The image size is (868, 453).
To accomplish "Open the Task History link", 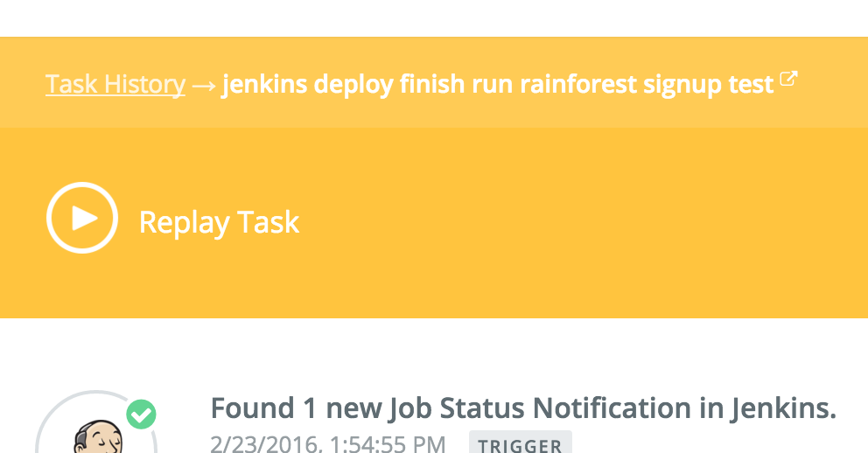I will tap(115, 85).
